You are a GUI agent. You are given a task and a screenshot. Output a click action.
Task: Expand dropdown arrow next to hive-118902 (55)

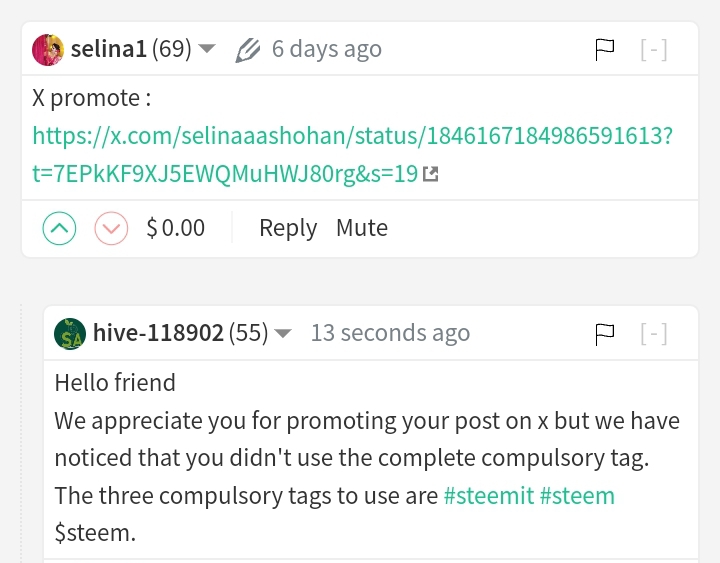point(283,332)
